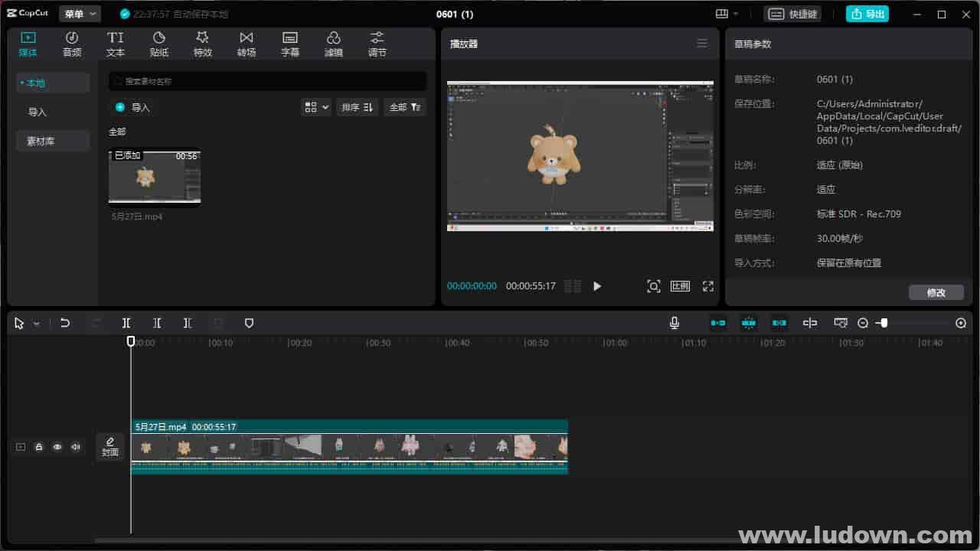This screenshot has height=551, width=980.
Task: Toggle main track visibility eye
Action: click(x=57, y=447)
